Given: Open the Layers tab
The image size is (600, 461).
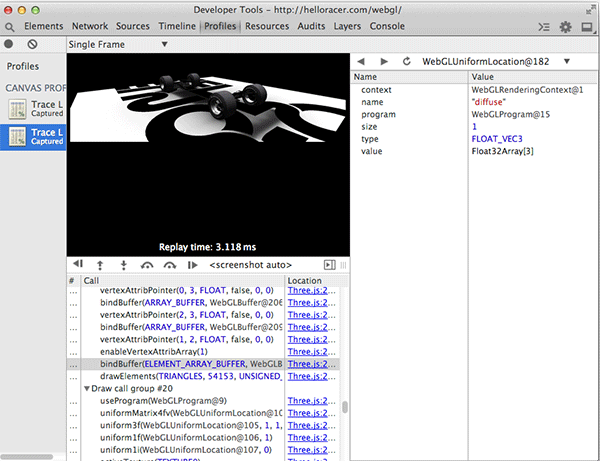Looking at the screenshot, I should point(347,26).
